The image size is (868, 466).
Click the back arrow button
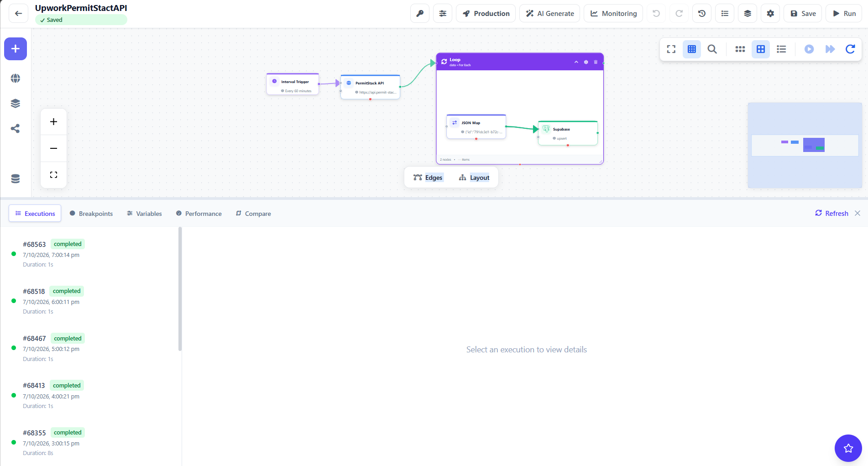pos(18,14)
